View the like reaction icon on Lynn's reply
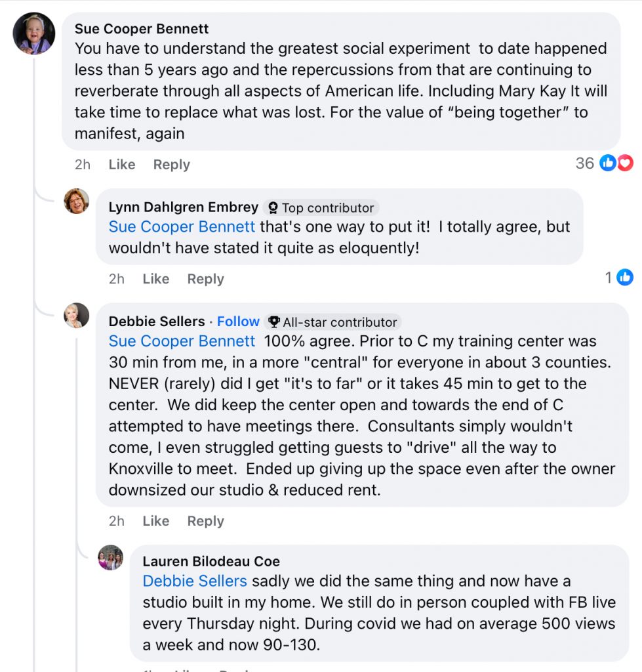Viewport: 642px width, 672px height. [x=625, y=278]
